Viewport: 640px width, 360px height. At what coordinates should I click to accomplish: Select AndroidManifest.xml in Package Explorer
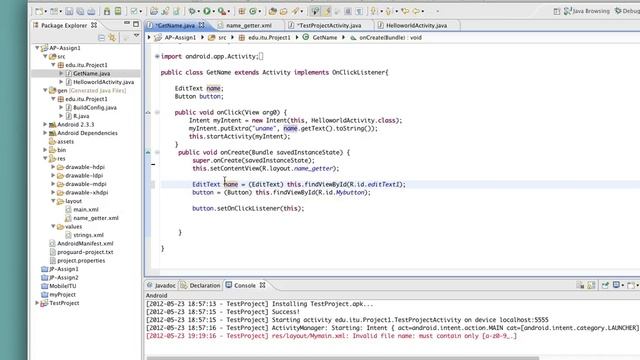(x=85, y=243)
